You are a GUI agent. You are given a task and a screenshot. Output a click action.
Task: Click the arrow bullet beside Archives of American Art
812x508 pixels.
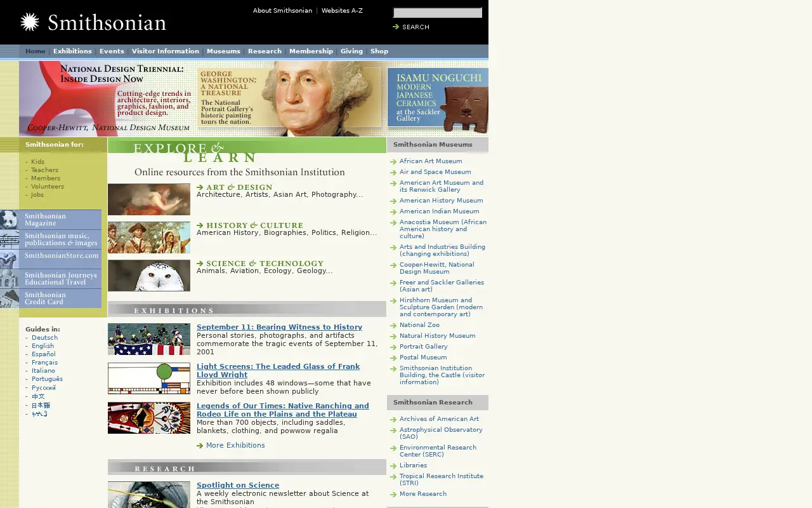point(393,420)
